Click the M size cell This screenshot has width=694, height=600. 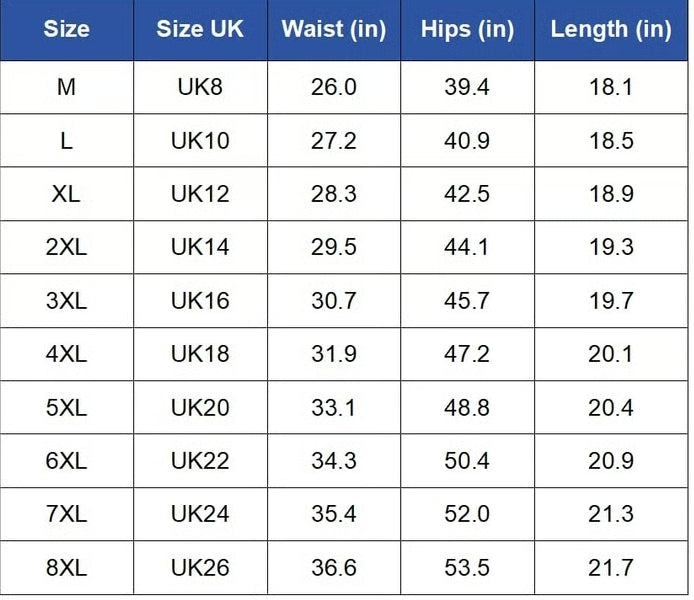point(66,87)
